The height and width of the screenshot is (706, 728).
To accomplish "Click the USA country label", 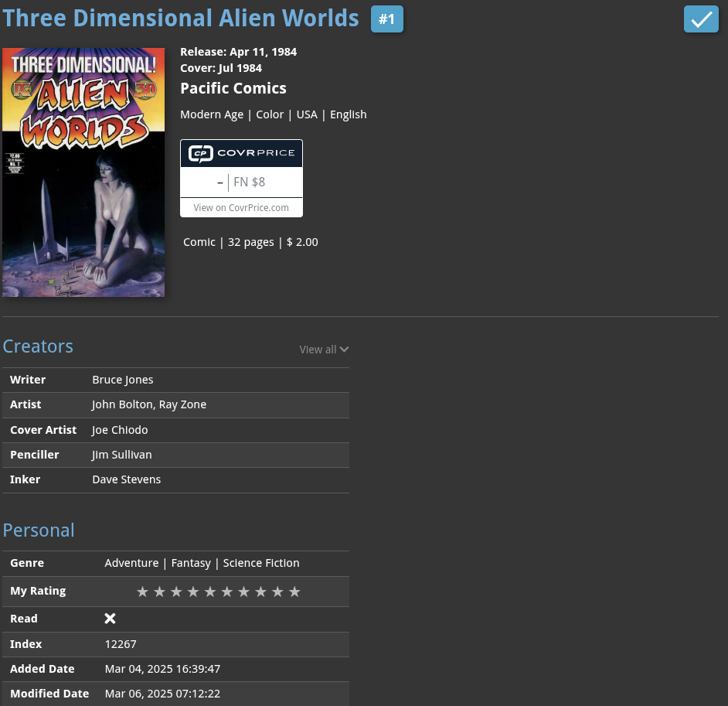I will coord(307,114).
